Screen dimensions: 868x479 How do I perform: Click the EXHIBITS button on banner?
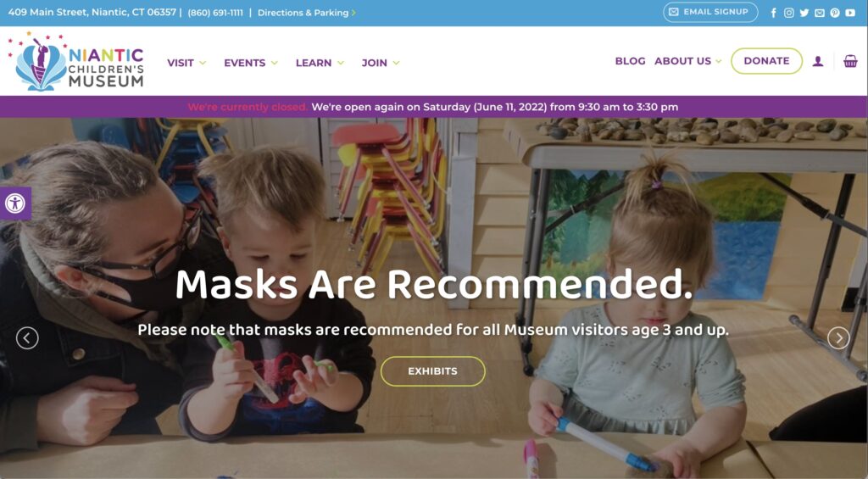coord(433,371)
